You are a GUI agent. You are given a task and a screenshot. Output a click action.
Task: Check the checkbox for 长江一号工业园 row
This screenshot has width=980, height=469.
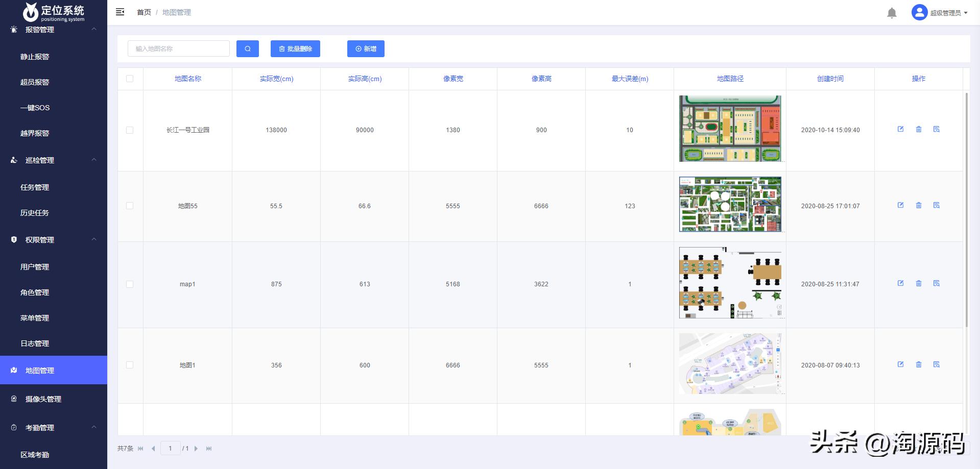[x=130, y=130]
